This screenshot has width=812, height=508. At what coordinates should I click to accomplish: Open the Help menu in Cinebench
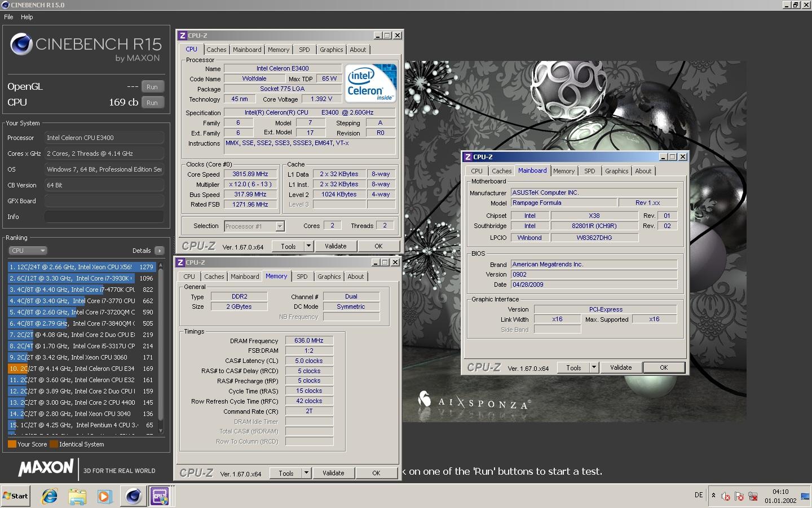click(x=27, y=17)
